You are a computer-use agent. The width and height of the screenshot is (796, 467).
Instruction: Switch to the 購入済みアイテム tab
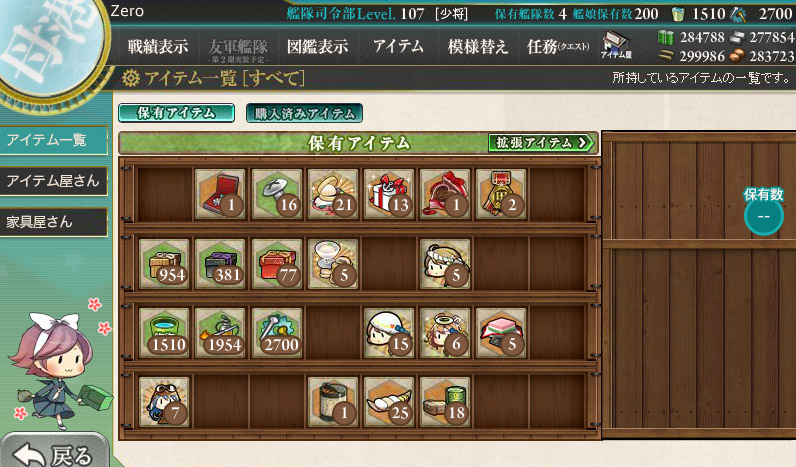click(304, 113)
